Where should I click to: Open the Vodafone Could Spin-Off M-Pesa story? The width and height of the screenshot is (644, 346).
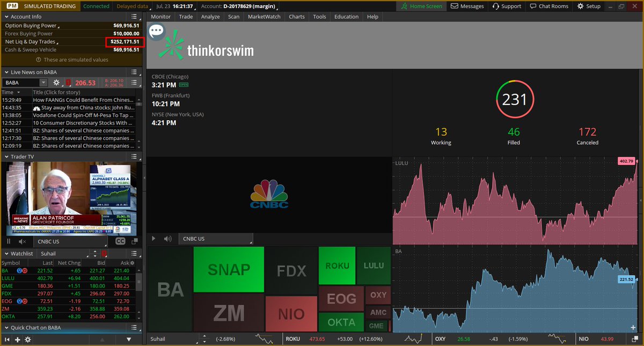(83, 115)
